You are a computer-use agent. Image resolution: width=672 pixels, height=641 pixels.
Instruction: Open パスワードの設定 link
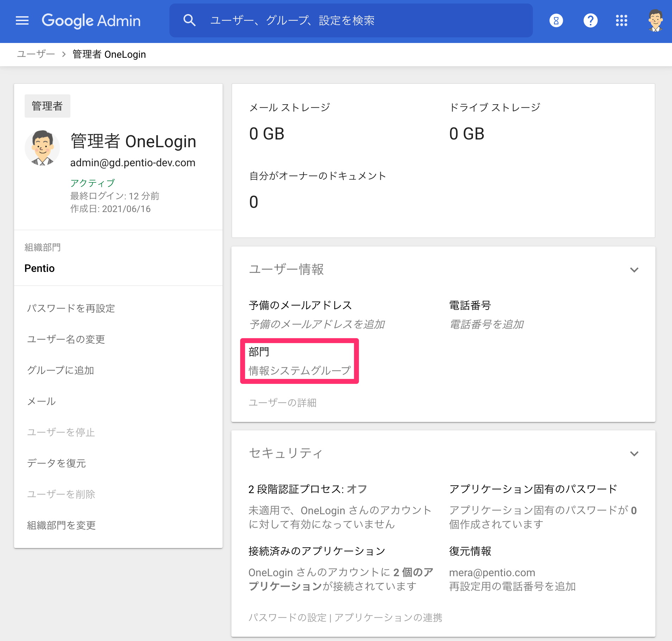[288, 617]
